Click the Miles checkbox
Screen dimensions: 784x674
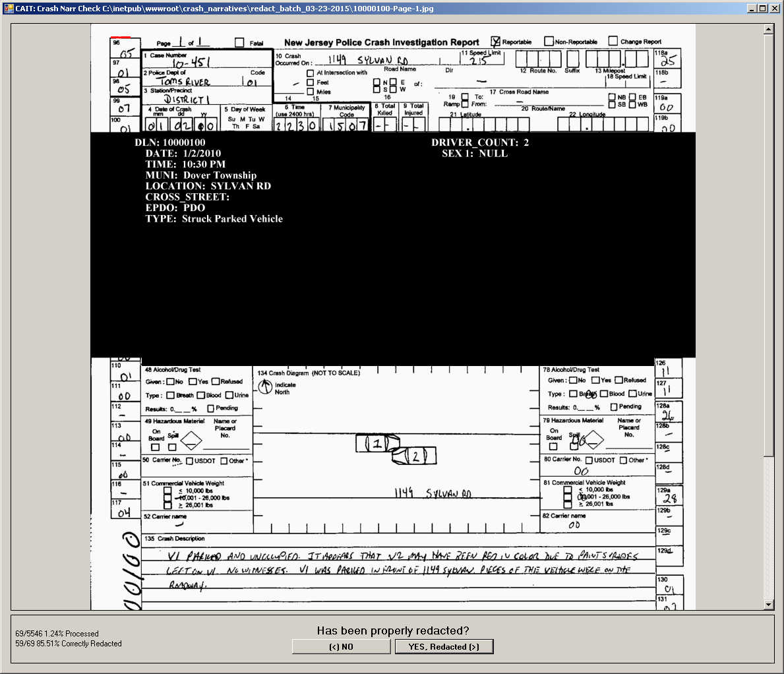coord(310,92)
